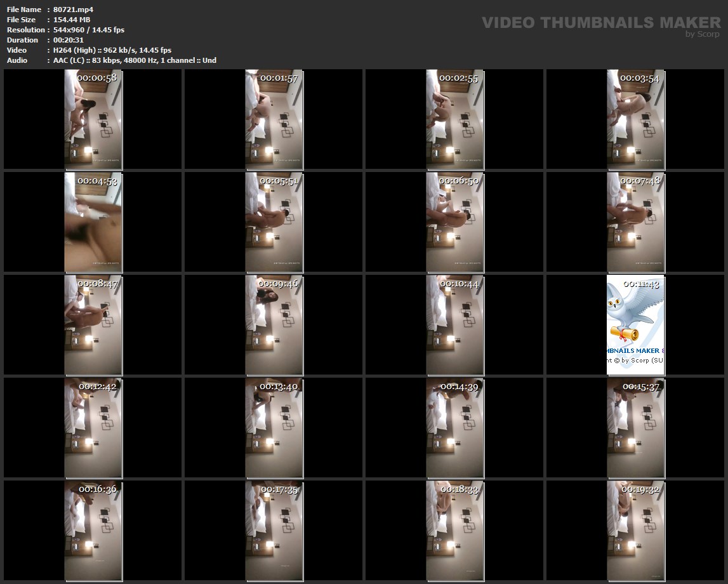The image size is (728, 584).
Task: Click the 00:10:44 thumbnail
Action: point(455,325)
